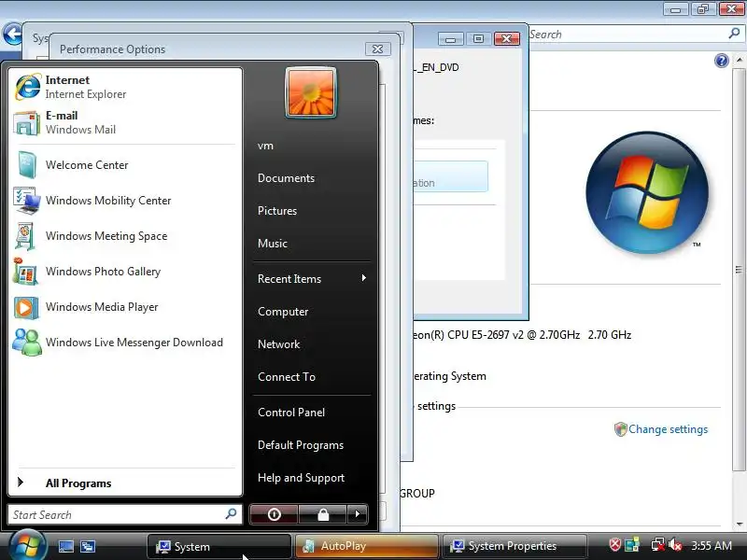Click Switch Between Windows quick launch icon
This screenshot has width=747, height=560.
click(x=88, y=546)
